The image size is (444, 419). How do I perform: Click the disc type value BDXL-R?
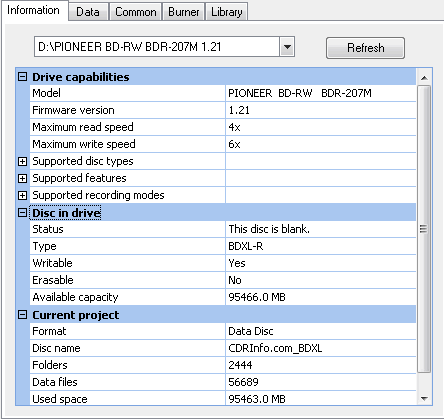click(x=246, y=246)
